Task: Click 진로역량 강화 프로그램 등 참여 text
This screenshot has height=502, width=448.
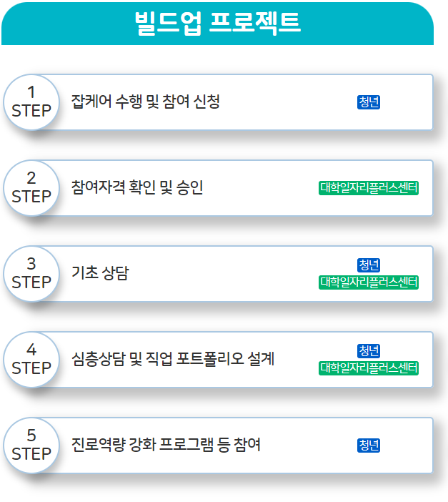Action: coord(166,445)
